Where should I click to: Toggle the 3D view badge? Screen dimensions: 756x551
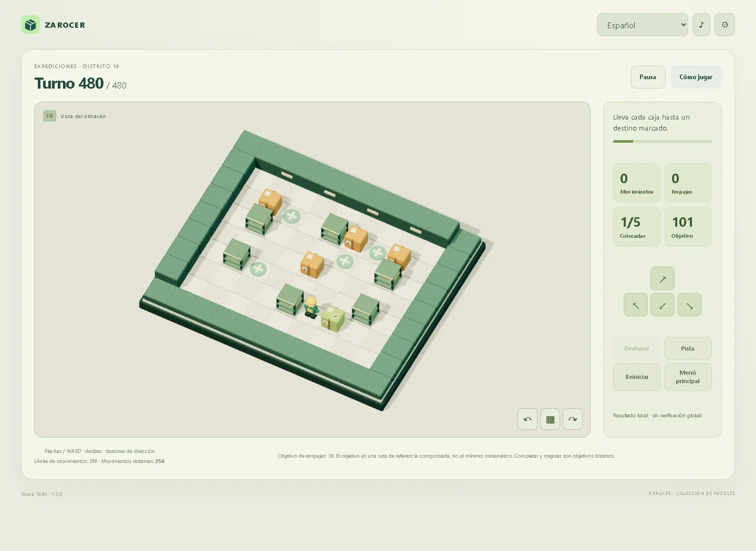click(x=50, y=116)
